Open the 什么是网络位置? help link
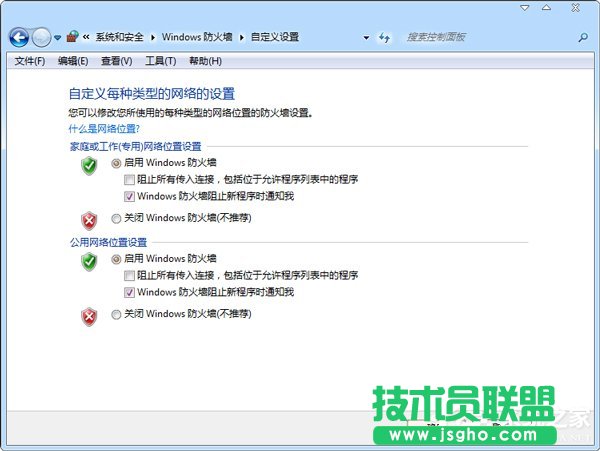Screen dimensions: 600x451 [103, 129]
